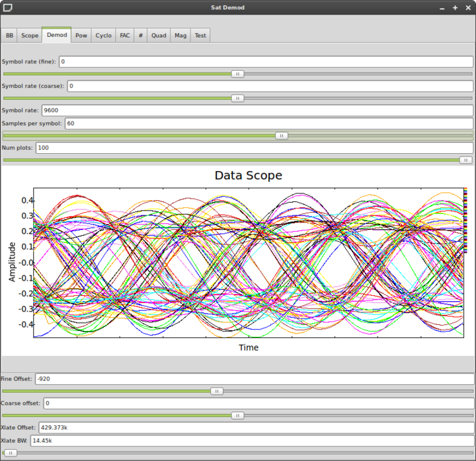
Task: Click the window menu icon in title bar
Action: pyautogui.click(x=7, y=7)
